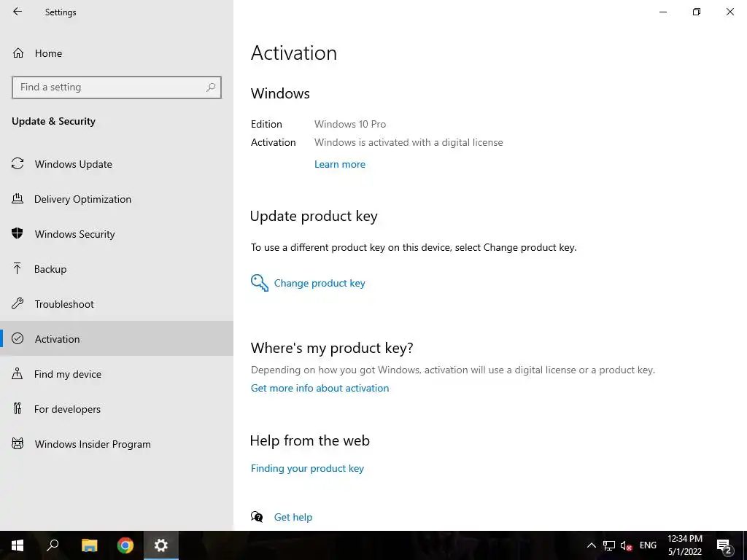Screen dimensions: 747x560
Task: Open the Action Center notifications icon
Action: [724, 545]
